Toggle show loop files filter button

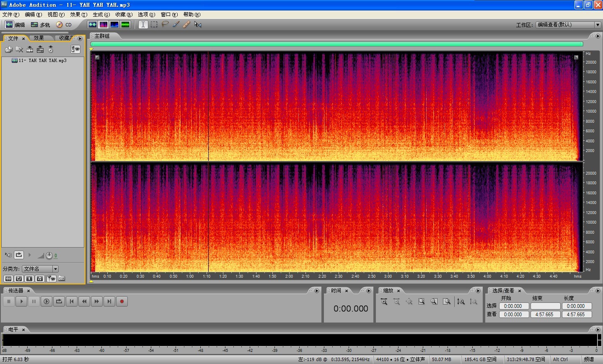19,279
